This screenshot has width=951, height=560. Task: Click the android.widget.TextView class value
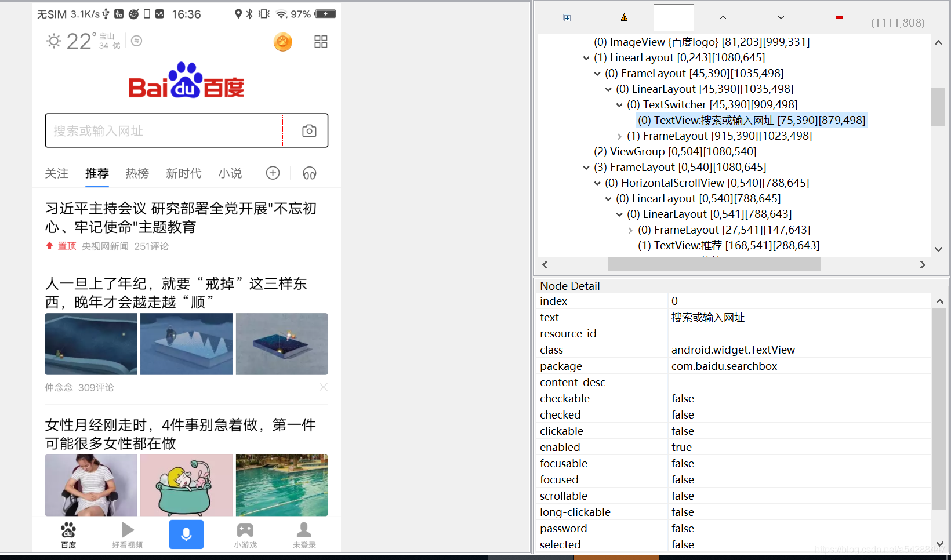click(733, 350)
